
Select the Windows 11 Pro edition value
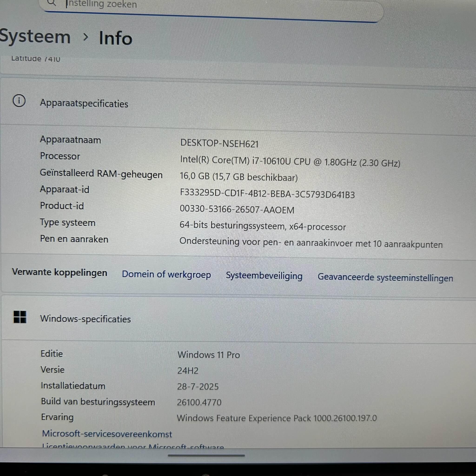click(x=209, y=355)
